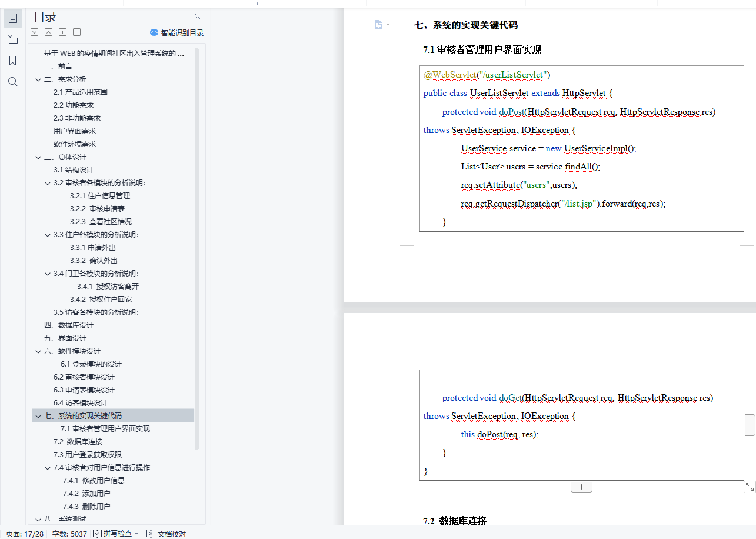
Task: Collapse the 三、总体设计 outline section
Action: click(x=38, y=157)
